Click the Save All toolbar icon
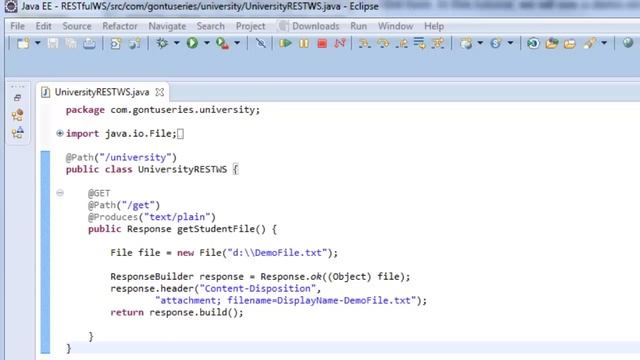 pyautogui.click(x=71, y=43)
